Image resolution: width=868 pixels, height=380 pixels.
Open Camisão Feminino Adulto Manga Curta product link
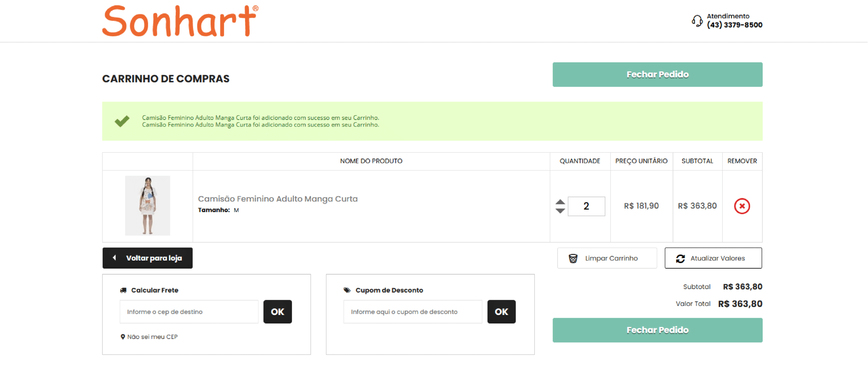[x=278, y=199]
